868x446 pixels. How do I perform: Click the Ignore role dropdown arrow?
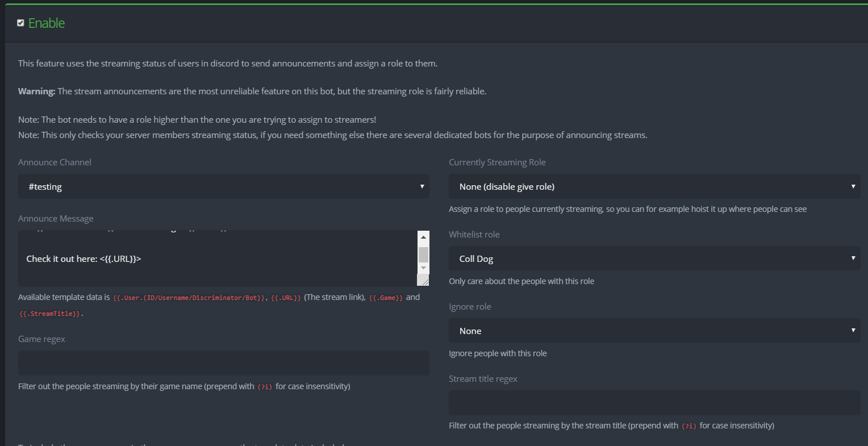(853, 331)
